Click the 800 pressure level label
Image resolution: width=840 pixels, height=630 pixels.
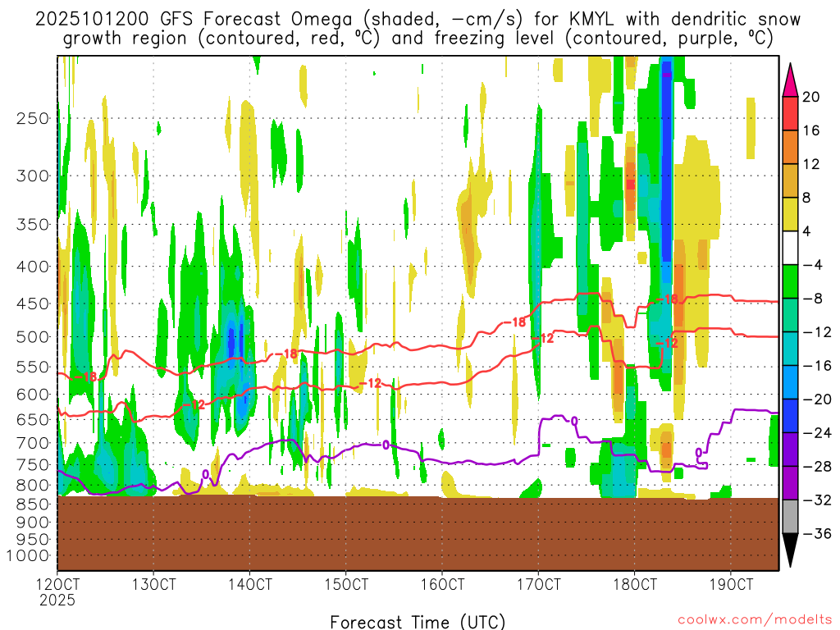point(33,486)
